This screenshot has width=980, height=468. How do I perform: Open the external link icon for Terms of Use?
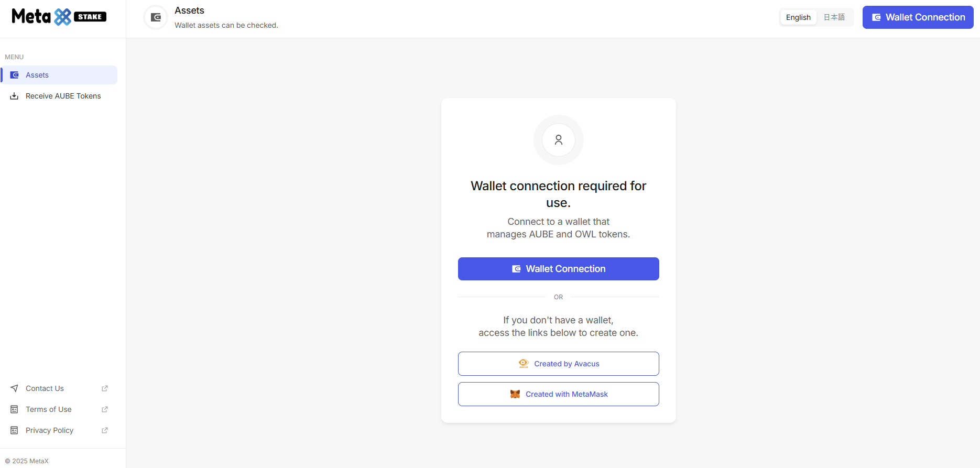coord(105,409)
